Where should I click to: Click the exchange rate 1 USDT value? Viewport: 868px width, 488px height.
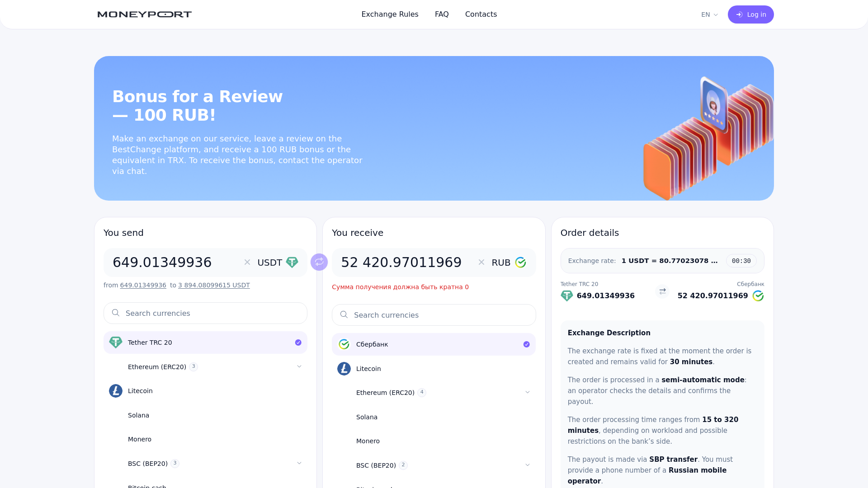coord(670,261)
